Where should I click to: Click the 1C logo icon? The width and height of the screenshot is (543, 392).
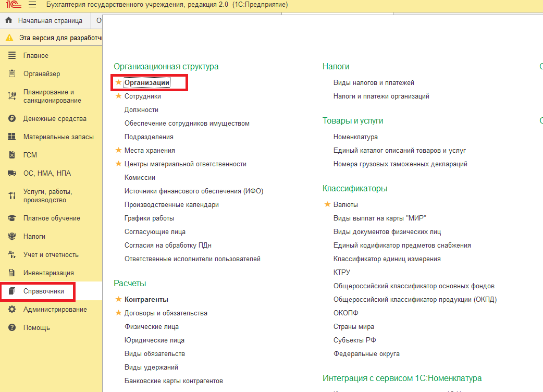point(14,5)
